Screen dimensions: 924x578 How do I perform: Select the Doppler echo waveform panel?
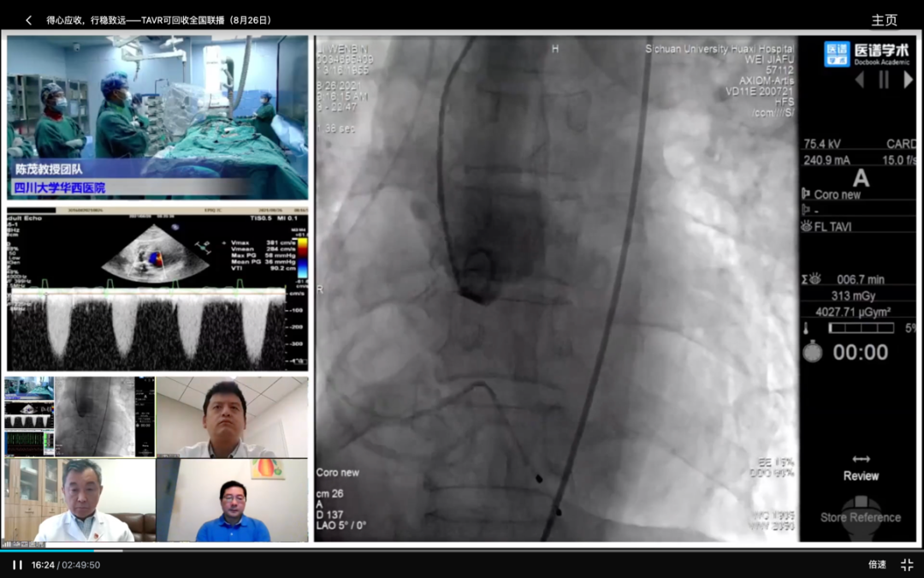(157, 291)
